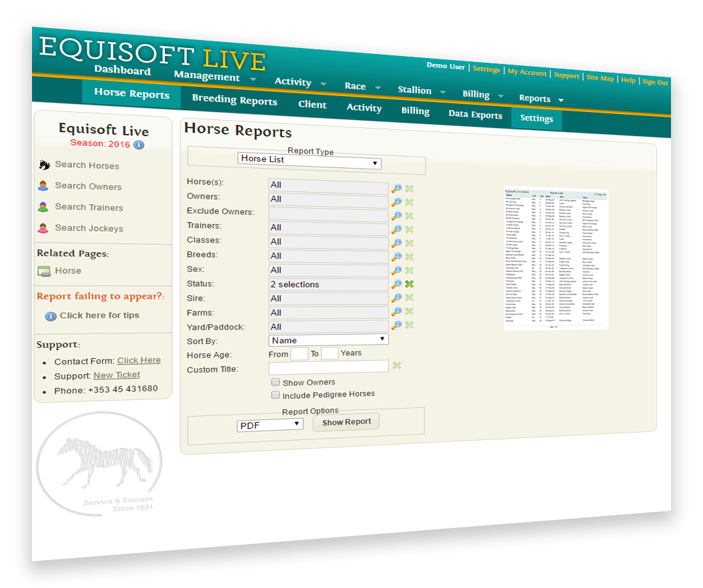
Task: Open the Horse related page link
Action: (x=68, y=271)
